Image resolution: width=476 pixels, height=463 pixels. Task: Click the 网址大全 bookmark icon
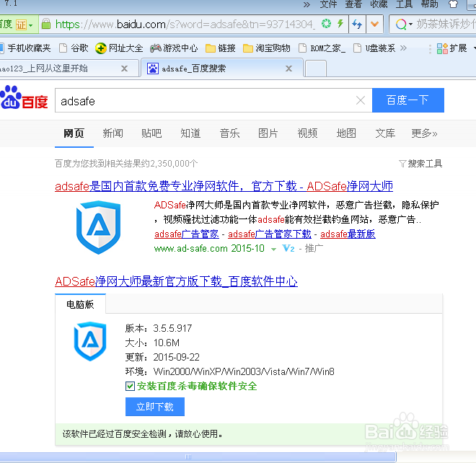click(101, 48)
